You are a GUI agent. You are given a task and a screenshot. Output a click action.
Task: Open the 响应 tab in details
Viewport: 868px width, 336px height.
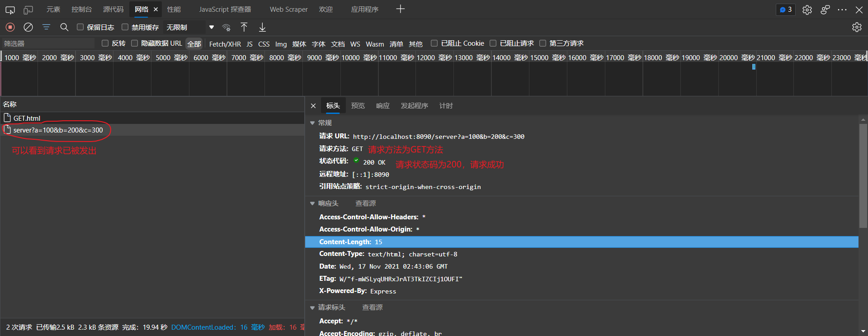[x=382, y=106]
